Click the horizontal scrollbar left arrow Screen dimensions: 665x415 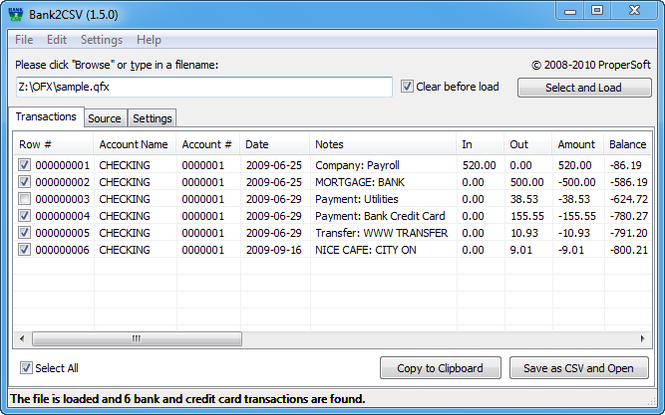(x=22, y=338)
